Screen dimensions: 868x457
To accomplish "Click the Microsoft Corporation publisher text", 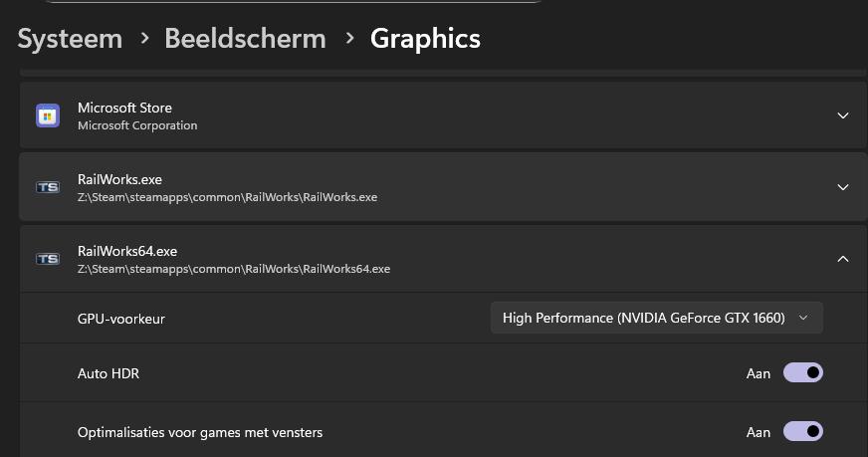I will pyautogui.click(x=137, y=125).
